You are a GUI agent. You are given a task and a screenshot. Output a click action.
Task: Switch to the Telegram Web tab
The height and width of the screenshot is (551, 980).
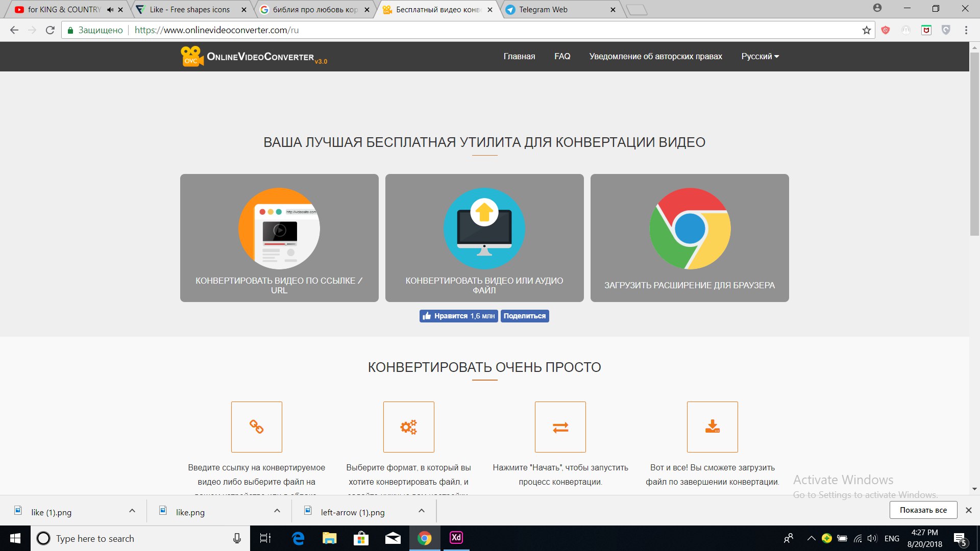coord(543,10)
